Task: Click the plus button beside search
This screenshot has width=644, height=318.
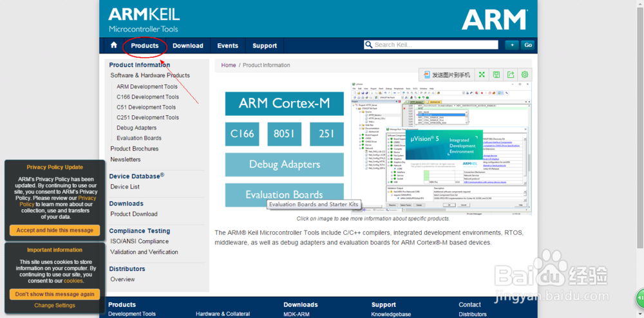Action: pyautogui.click(x=512, y=45)
